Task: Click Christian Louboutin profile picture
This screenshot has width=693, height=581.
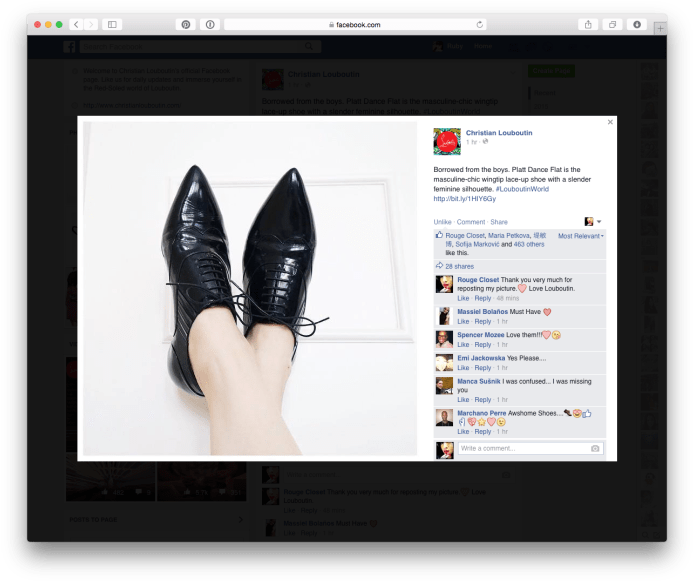Action: coord(446,141)
